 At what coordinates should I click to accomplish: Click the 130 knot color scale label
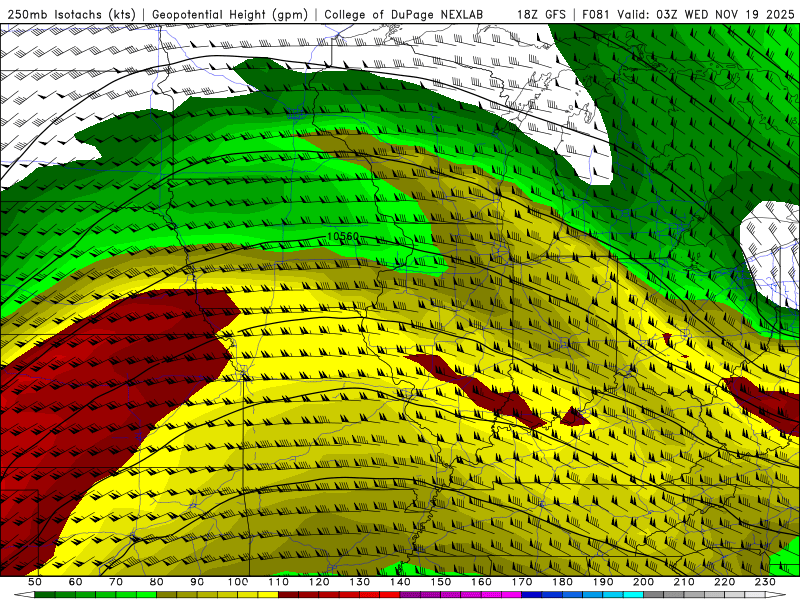(360, 582)
